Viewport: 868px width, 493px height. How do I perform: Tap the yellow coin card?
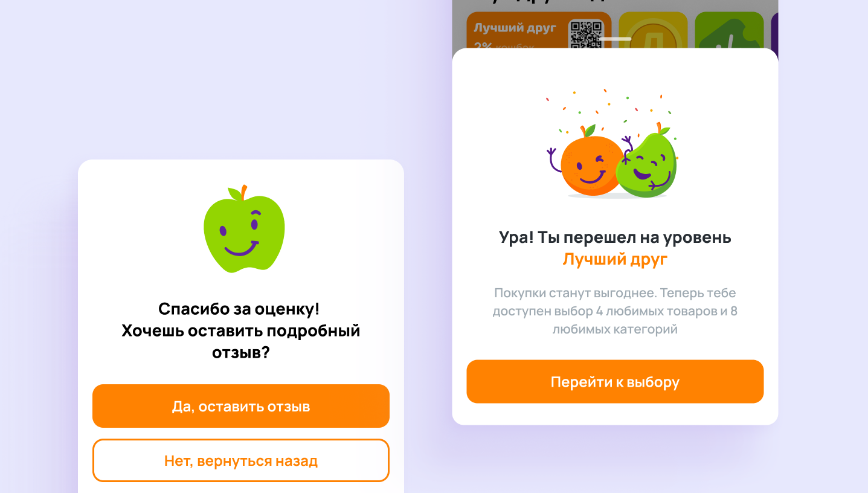click(x=653, y=30)
